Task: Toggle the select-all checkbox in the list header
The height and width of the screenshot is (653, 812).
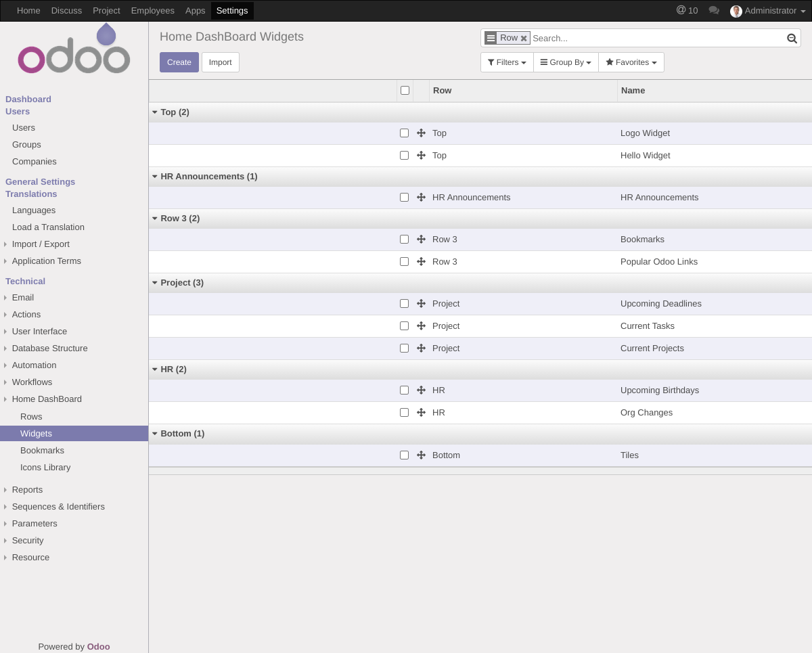Action: 405,90
